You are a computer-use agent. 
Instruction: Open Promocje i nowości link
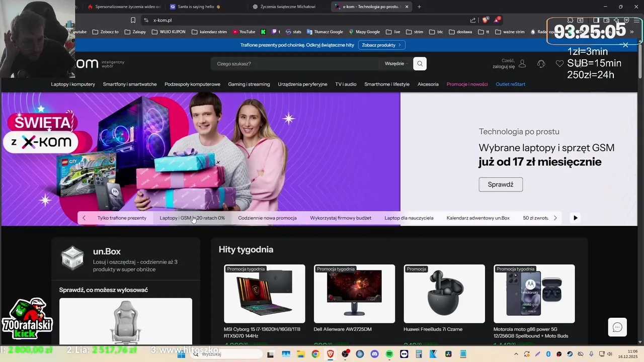coord(467,84)
